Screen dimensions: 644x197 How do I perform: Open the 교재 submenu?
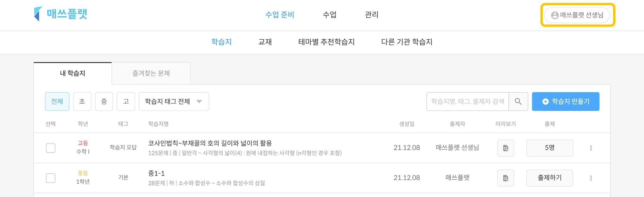click(265, 42)
